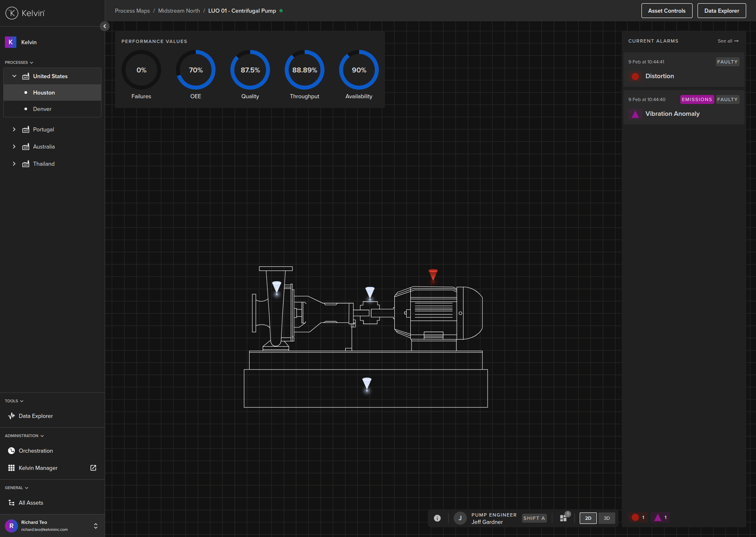The image size is (756, 537).
Task: Open All Assets from the General section
Action: pyautogui.click(x=31, y=503)
